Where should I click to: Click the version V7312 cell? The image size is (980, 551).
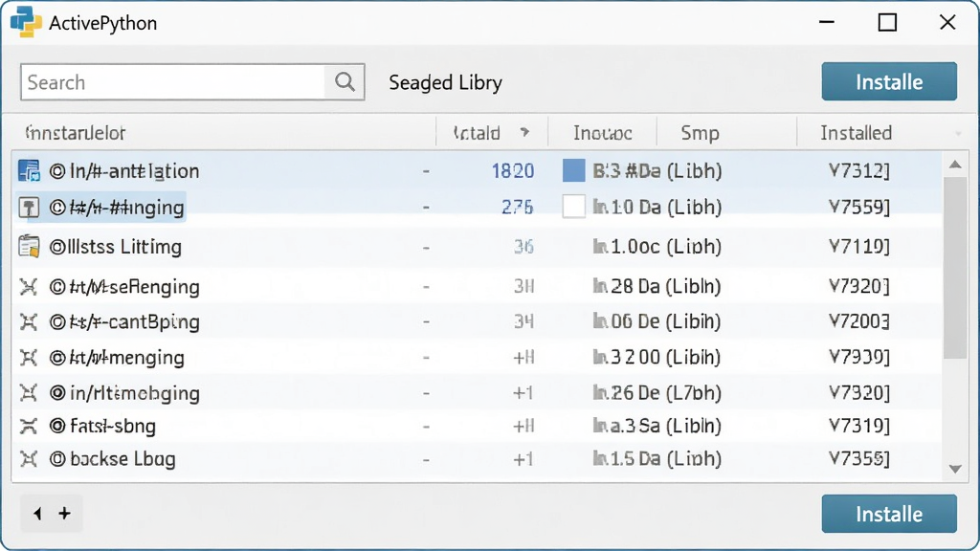[x=858, y=170]
